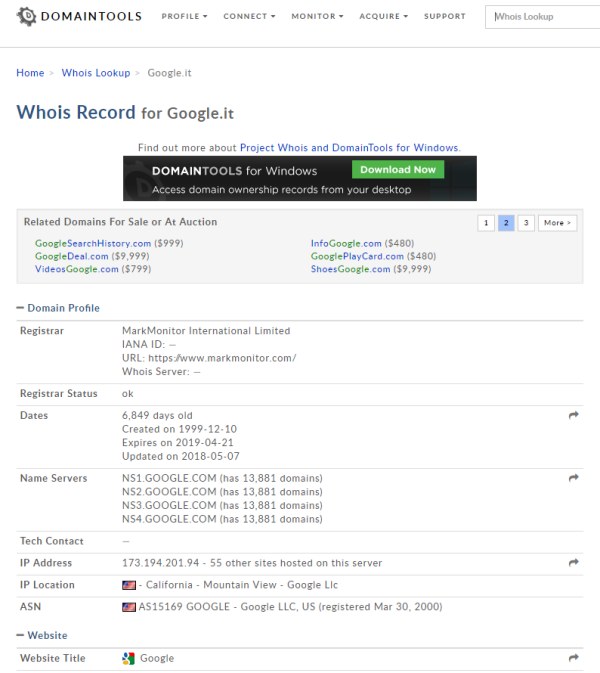Image resolution: width=600 pixels, height=673 pixels.
Task: Open the Profile dropdown menu
Action: pyautogui.click(x=184, y=17)
